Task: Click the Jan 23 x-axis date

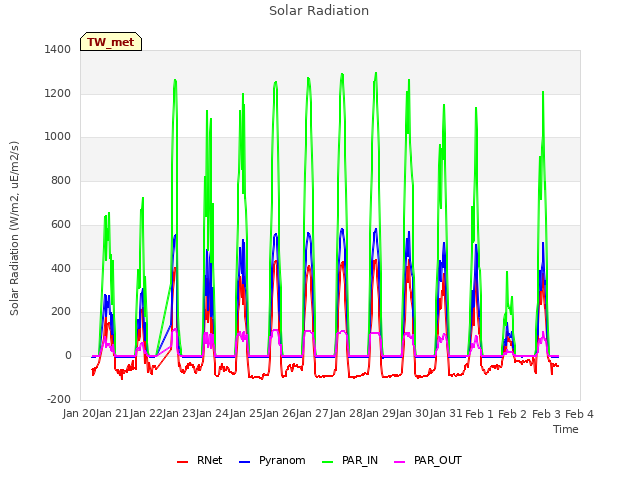Action: click(x=179, y=414)
